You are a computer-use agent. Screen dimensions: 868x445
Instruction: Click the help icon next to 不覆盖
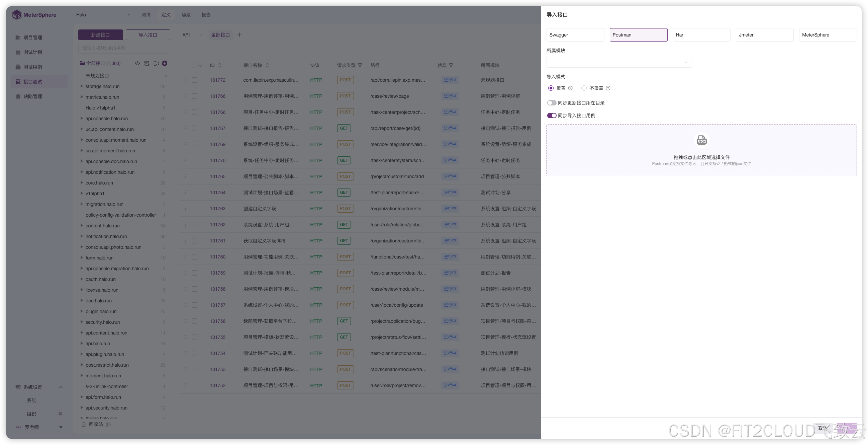tap(608, 88)
